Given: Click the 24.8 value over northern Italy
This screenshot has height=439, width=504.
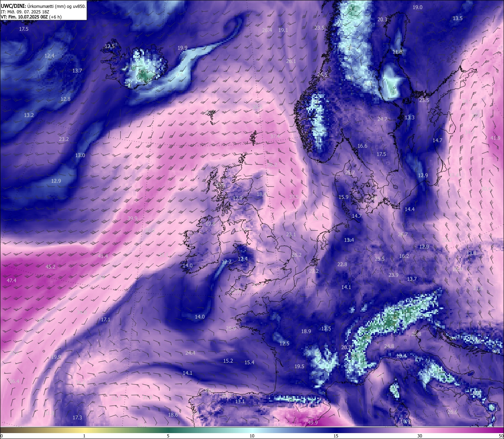Looking at the screenshot, I should 389,346.
